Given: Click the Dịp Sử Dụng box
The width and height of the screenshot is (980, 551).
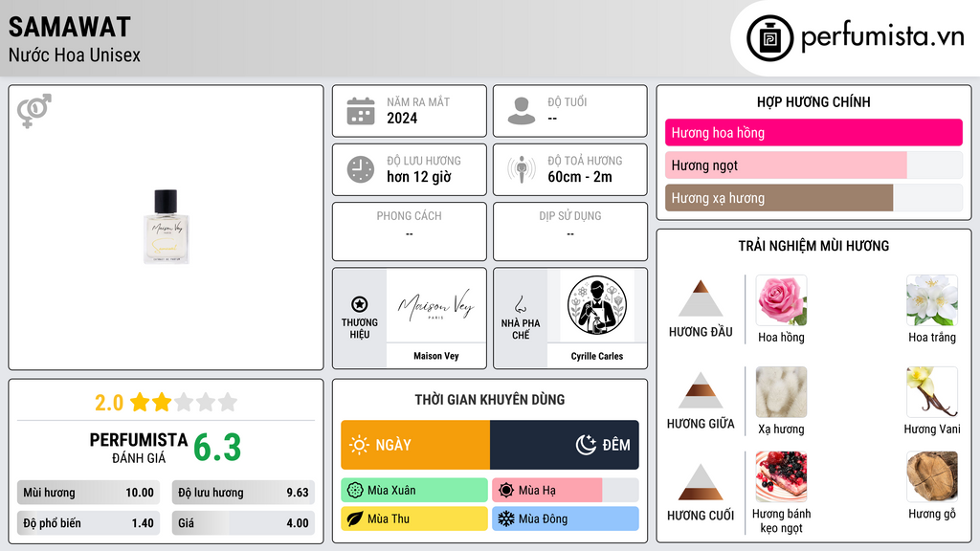Looking at the screenshot, I should point(570,231).
